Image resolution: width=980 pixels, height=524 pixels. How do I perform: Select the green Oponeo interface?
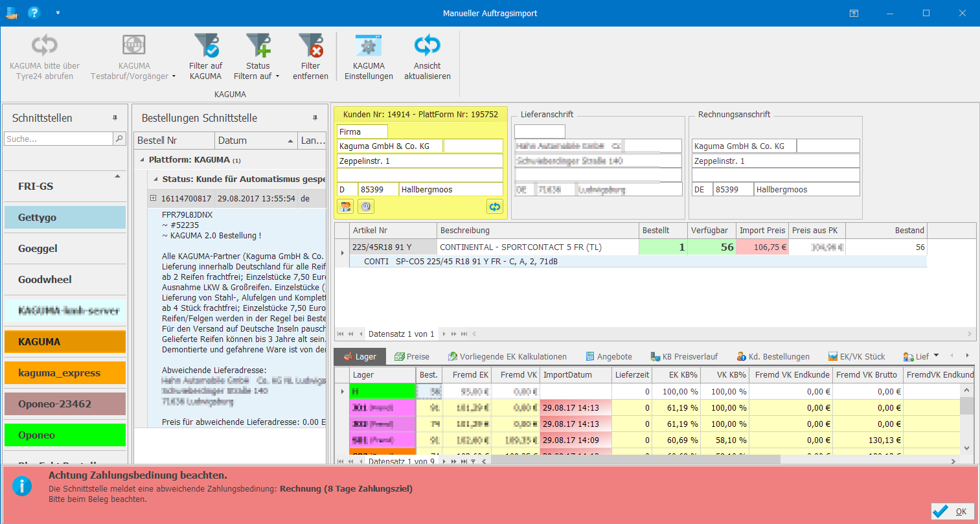click(65, 435)
